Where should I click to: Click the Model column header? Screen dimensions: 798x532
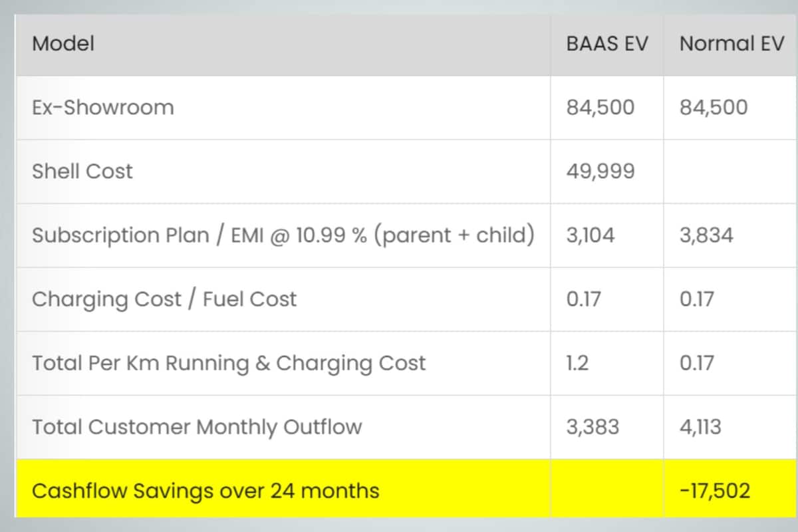[63, 44]
